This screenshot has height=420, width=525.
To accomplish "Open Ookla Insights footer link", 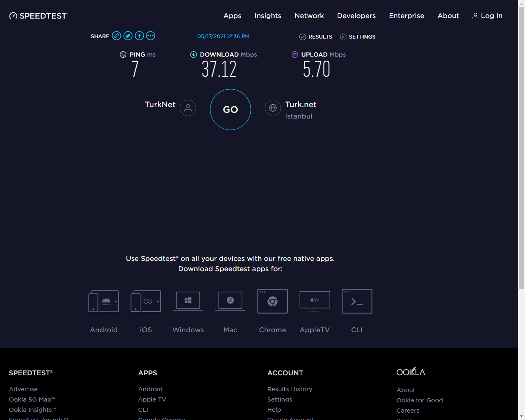I will click(x=32, y=409).
